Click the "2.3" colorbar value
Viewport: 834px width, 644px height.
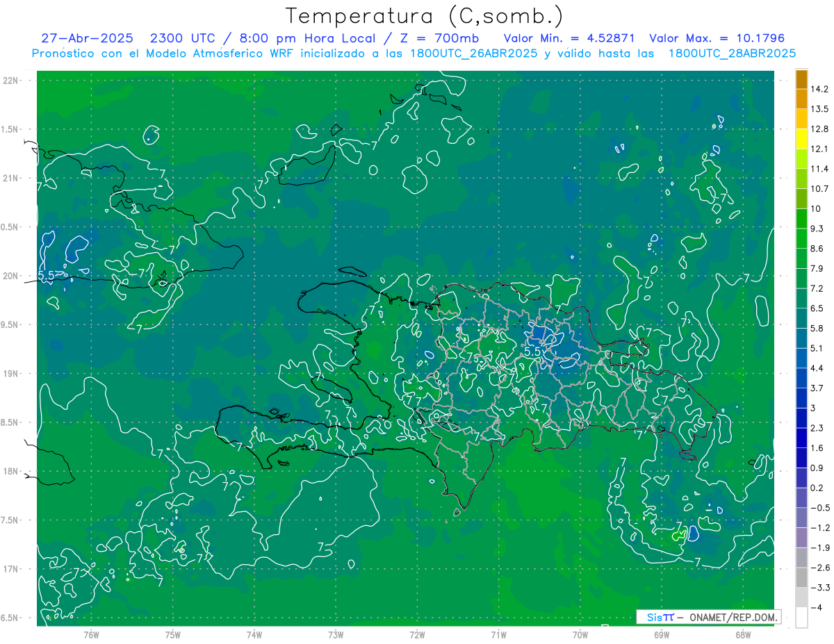click(x=817, y=428)
